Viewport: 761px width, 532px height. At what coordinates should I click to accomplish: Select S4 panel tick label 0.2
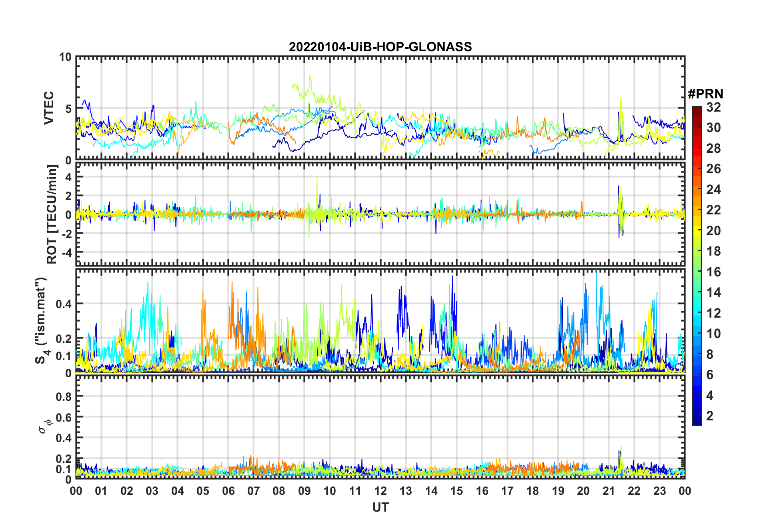64,339
